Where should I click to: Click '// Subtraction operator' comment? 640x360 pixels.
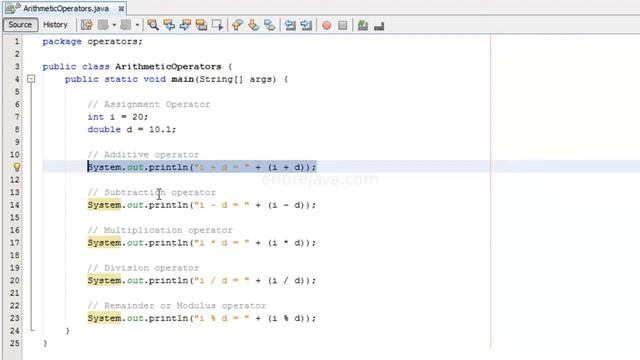point(152,193)
